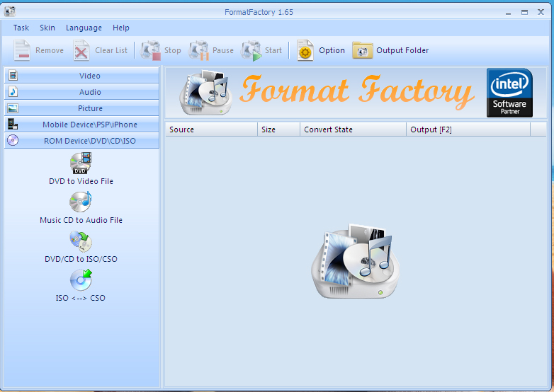Click the Remove button label
554x392 pixels.
click(50, 50)
